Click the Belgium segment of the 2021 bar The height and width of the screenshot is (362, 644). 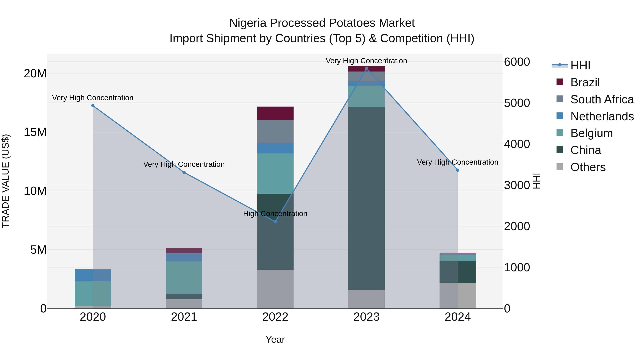click(x=184, y=278)
